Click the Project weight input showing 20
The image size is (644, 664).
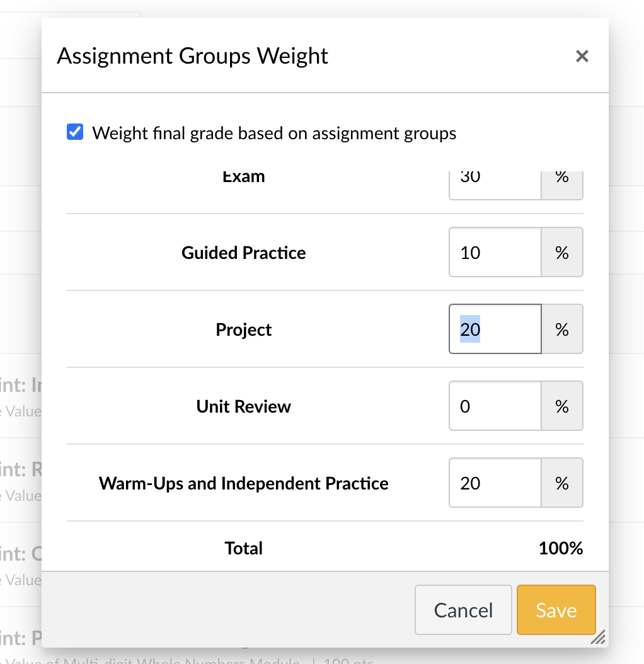click(495, 329)
